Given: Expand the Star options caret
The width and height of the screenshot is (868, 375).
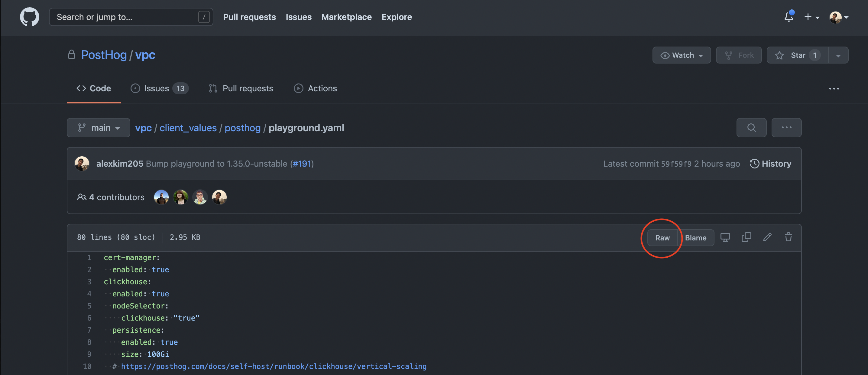Looking at the screenshot, I should 838,55.
